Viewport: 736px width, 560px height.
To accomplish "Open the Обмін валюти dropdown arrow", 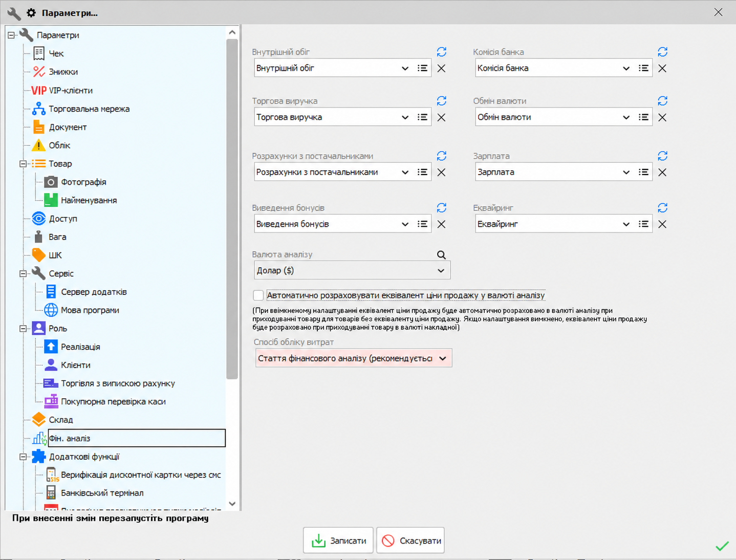I will pyautogui.click(x=626, y=117).
